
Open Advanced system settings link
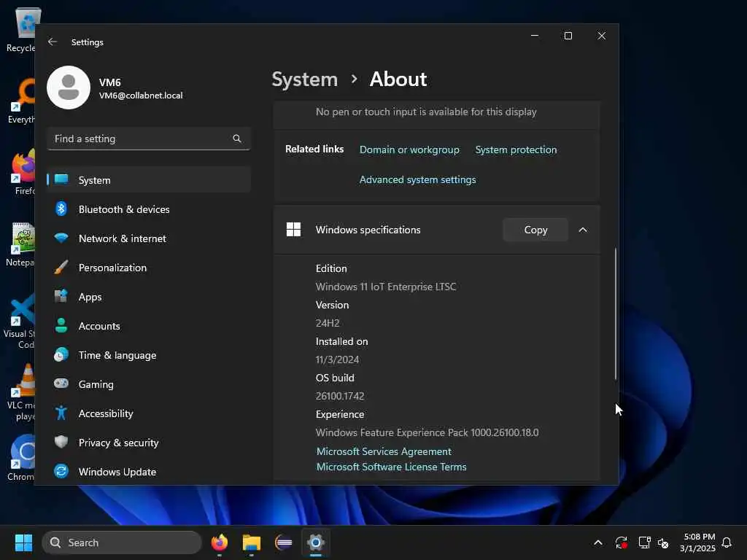pyautogui.click(x=417, y=179)
